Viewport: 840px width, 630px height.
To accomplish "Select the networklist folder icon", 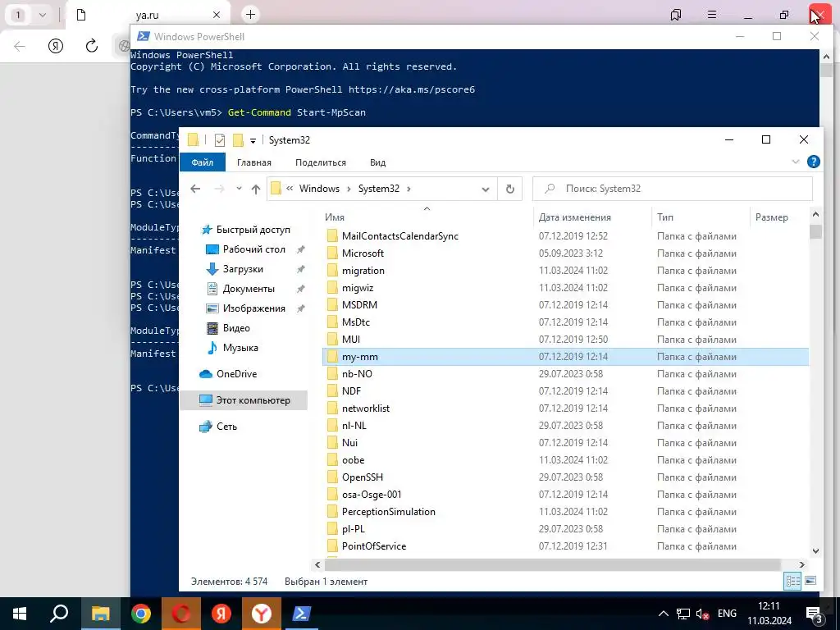I will pos(333,409).
